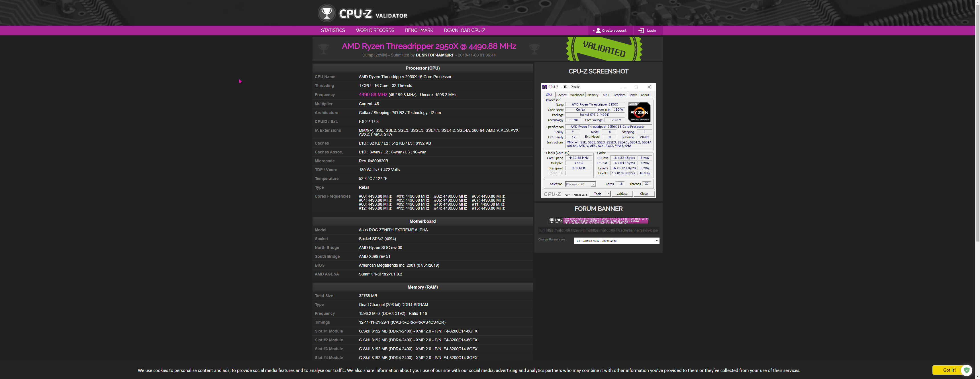
Task: Select the Caches tab in CPU-Z screenshot
Action: tap(561, 95)
